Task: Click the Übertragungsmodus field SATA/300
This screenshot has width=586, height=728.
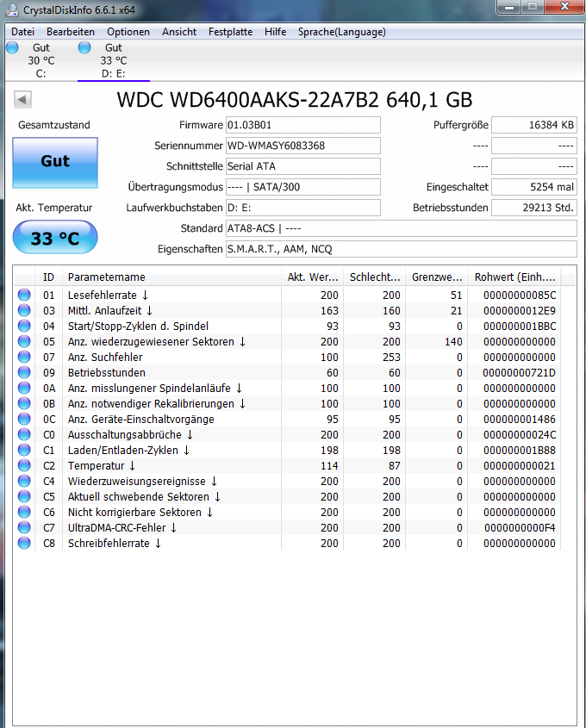Action: pos(303,187)
